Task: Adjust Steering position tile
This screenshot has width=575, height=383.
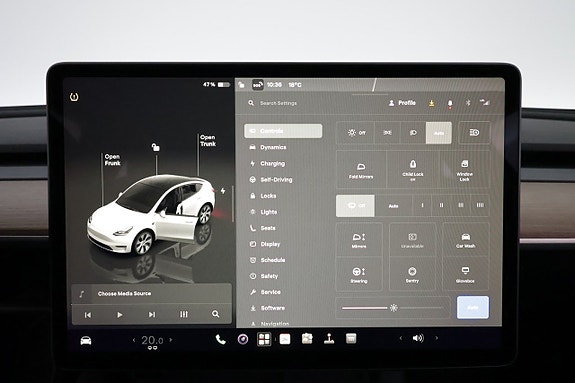Action: (x=359, y=274)
